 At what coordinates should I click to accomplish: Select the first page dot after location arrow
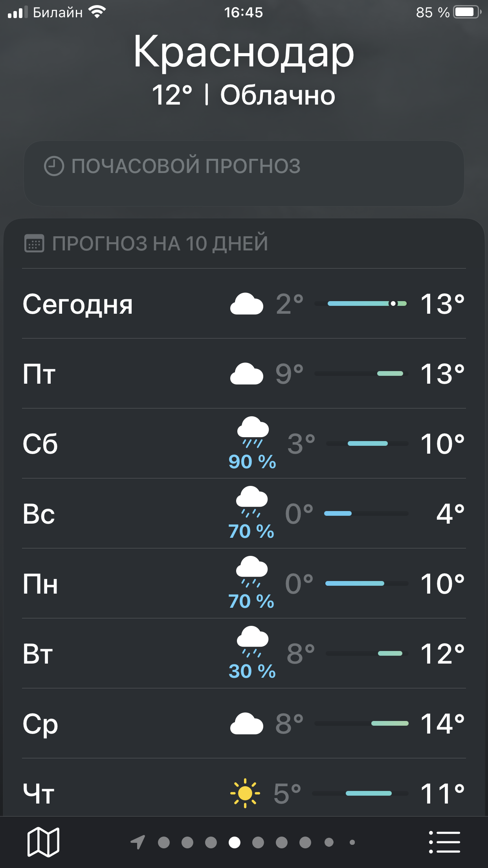point(164,842)
